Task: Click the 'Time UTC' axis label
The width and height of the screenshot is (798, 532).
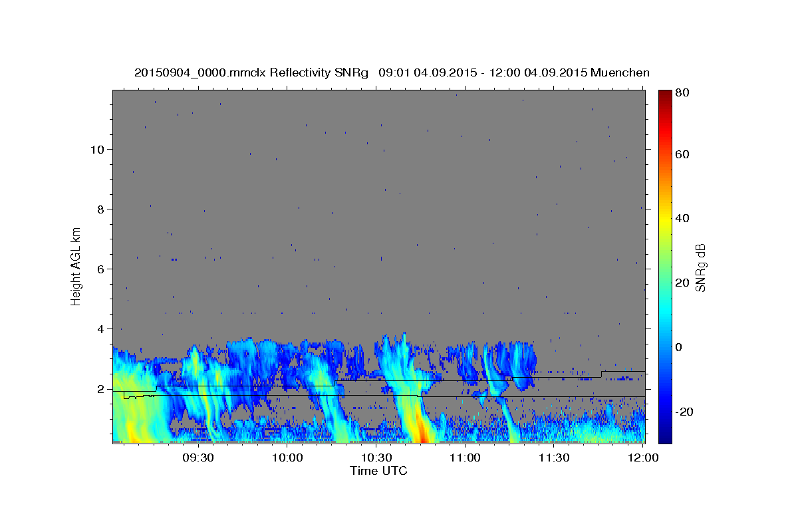Action: click(378, 471)
